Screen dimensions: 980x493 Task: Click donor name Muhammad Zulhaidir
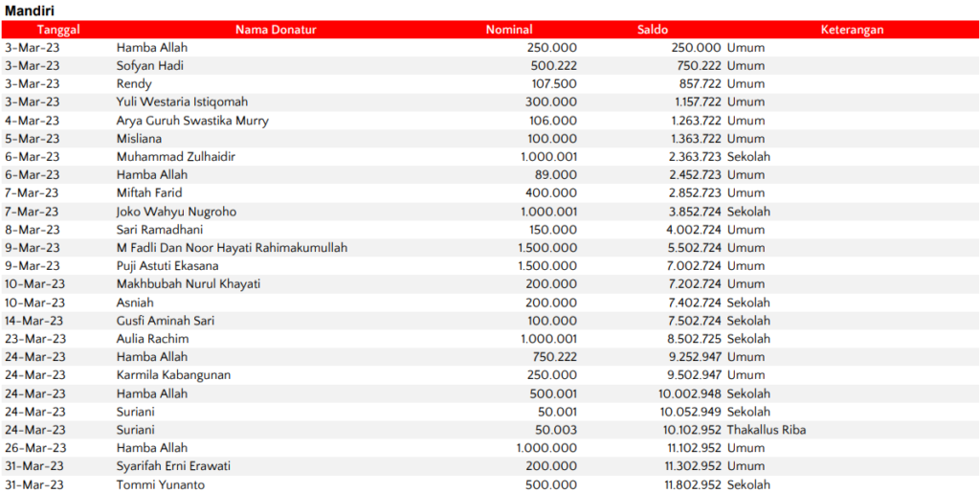click(x=176, y=157)
